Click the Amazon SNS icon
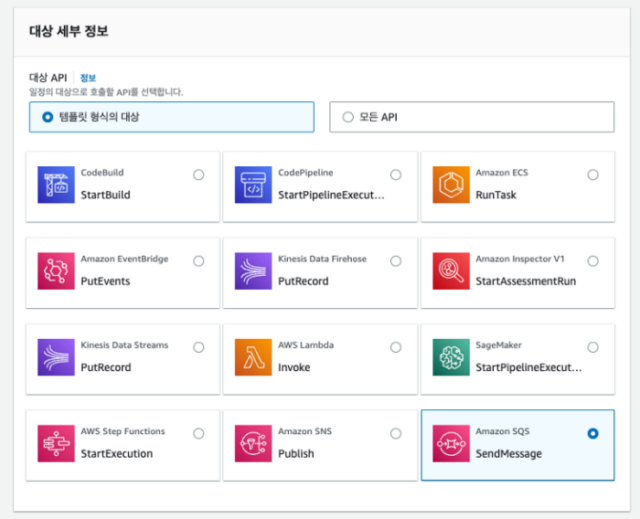The image size is (640, 519). click(253, 444)
